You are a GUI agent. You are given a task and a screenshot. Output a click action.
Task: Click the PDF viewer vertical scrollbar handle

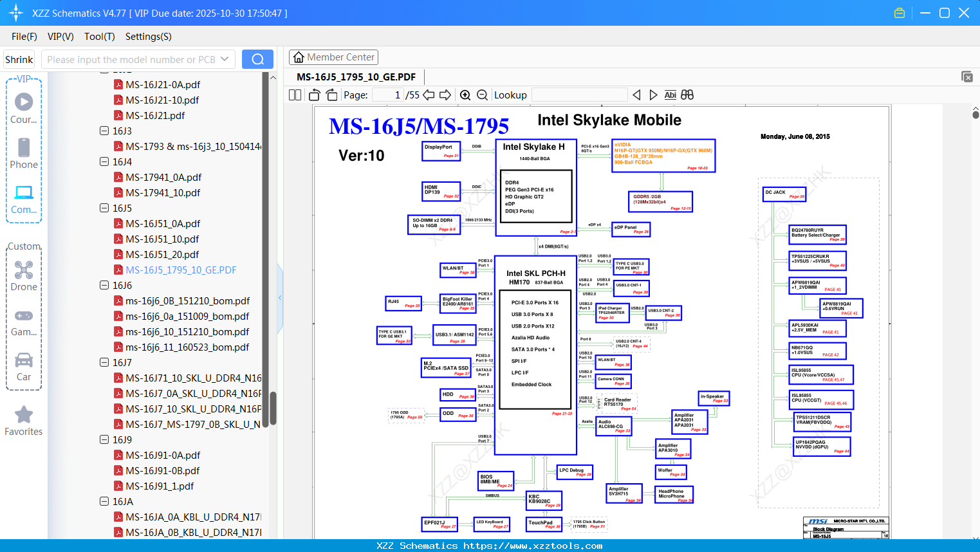[975, 115]
